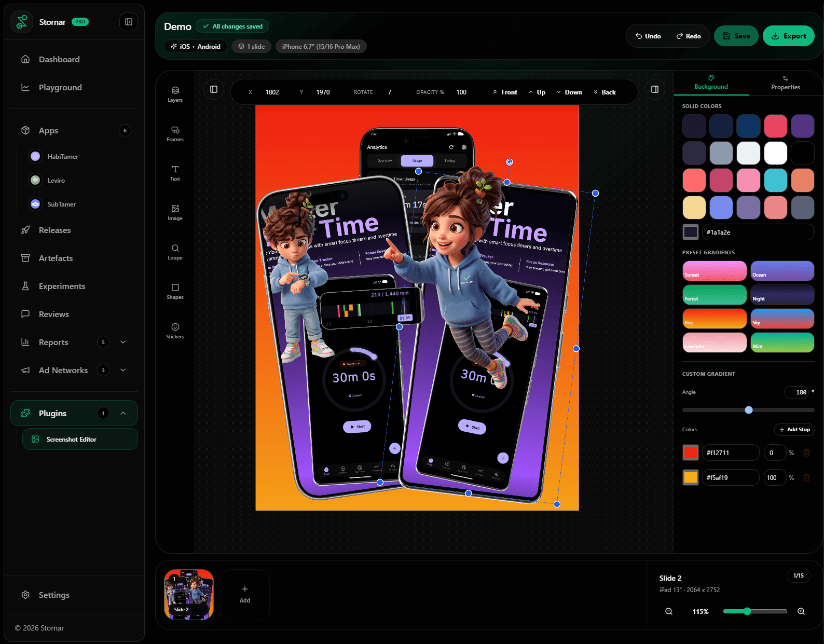Edit the X position field
The width and height of the screenshot is (824, 644).
(x=272, y=92)
